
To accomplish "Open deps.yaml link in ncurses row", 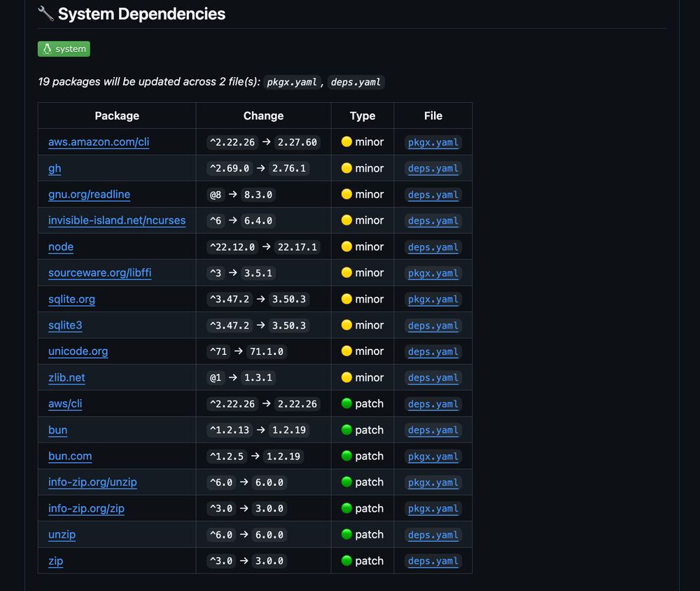I will pyautogui.click(x=433, y=221).
